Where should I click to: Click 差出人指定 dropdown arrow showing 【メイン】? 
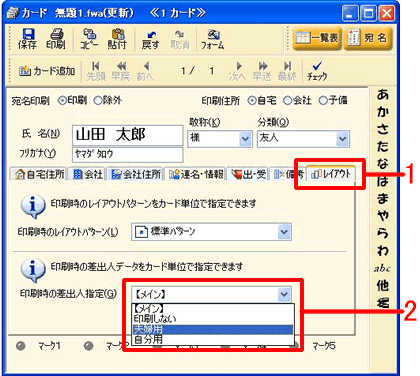(284, 294)
